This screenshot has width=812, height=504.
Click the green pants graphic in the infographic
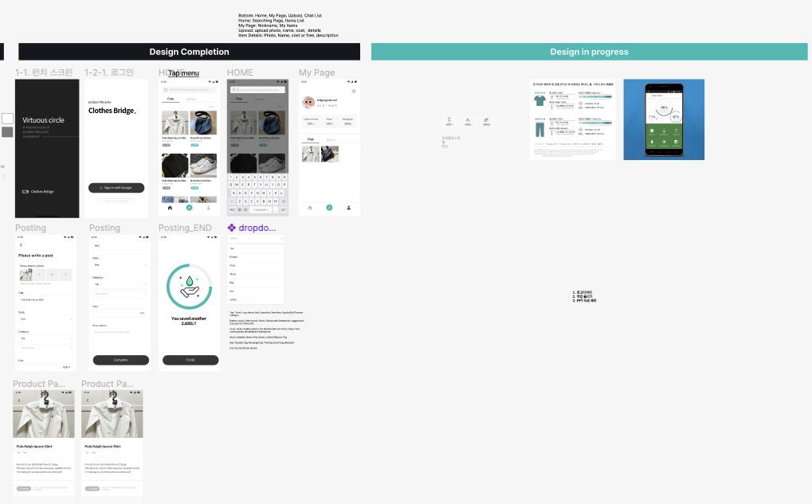[x=539, y=128]
